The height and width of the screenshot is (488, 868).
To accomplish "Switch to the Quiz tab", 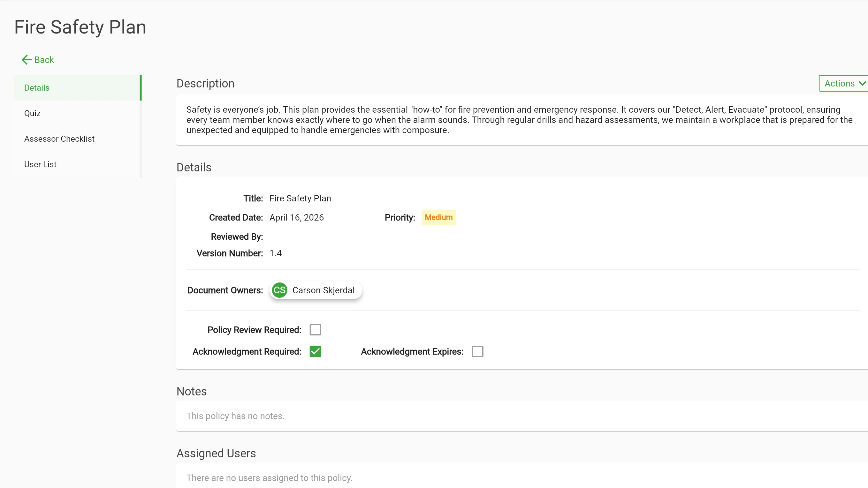I will click(x=32, y=113).
